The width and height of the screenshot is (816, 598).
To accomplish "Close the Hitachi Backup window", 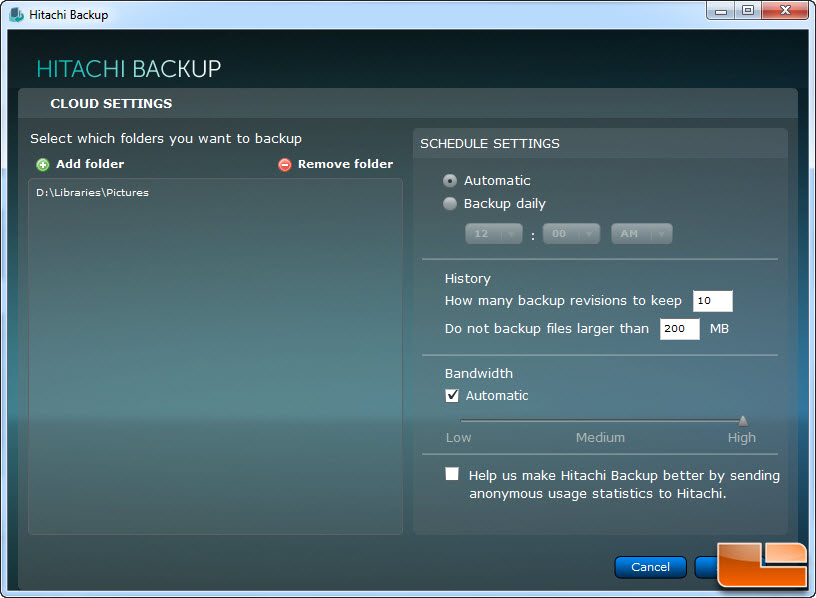I will tap(785, 11).
